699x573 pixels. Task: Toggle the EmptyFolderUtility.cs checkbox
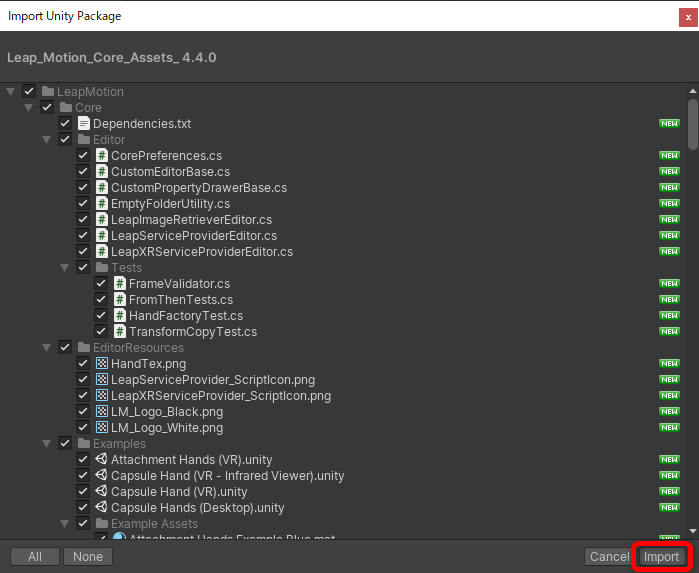click(83, 203)
